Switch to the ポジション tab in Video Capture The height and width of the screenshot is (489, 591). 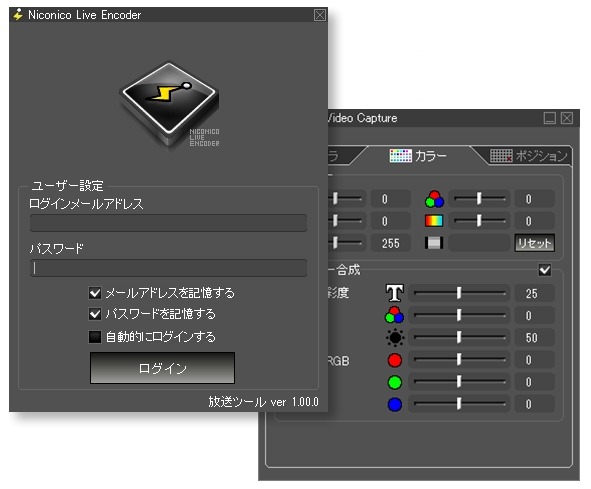(x=529, y=156)
